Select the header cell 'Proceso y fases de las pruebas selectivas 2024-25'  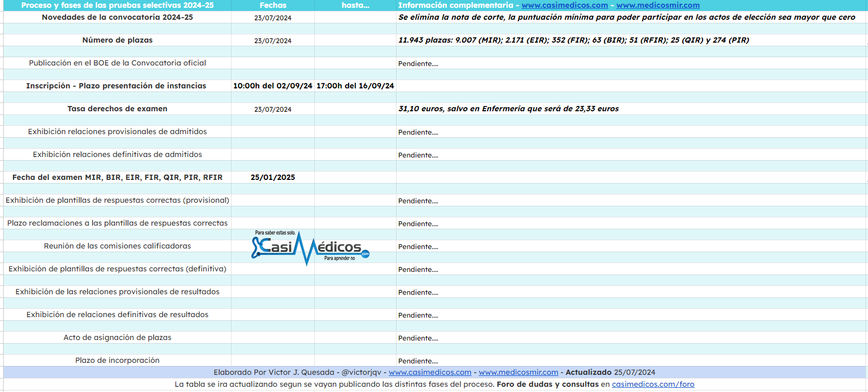click(118, 5)
